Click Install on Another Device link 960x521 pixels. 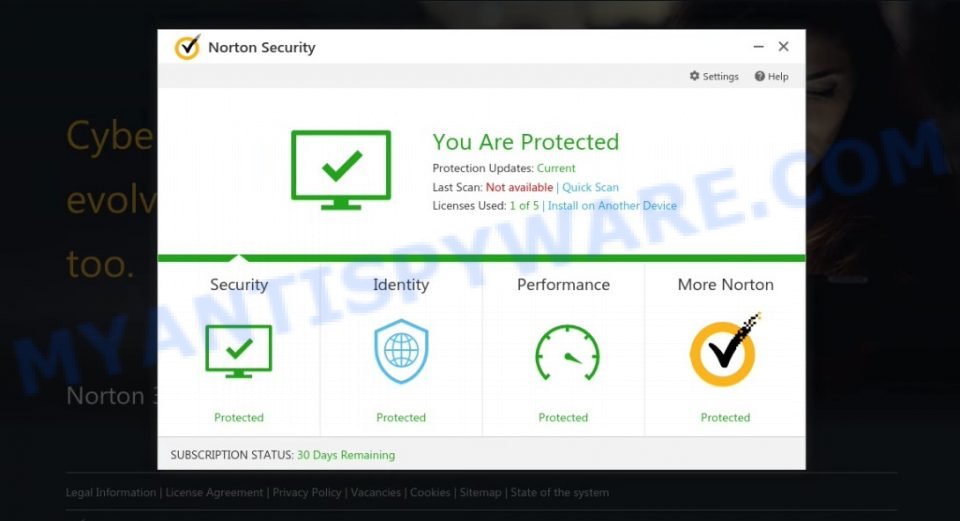click(612, 206)
